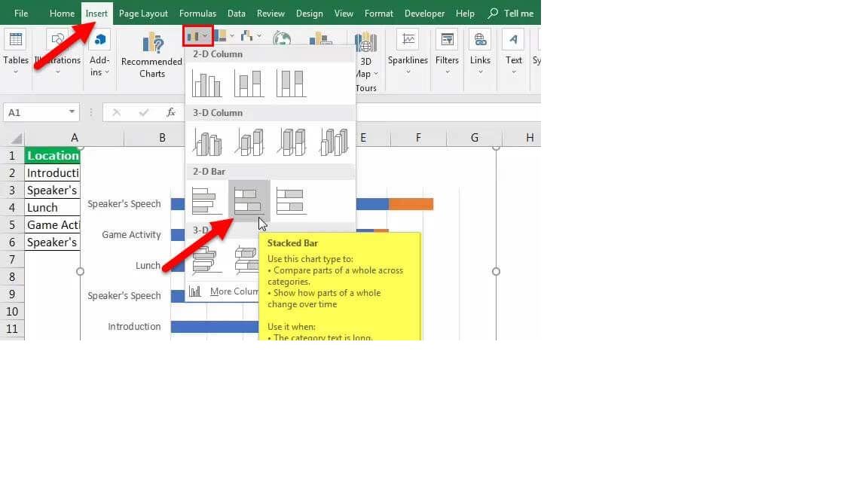This screenshot has height=488, width=868.
Task: Open the Page Layout tab
Action: tap(143, 14)
